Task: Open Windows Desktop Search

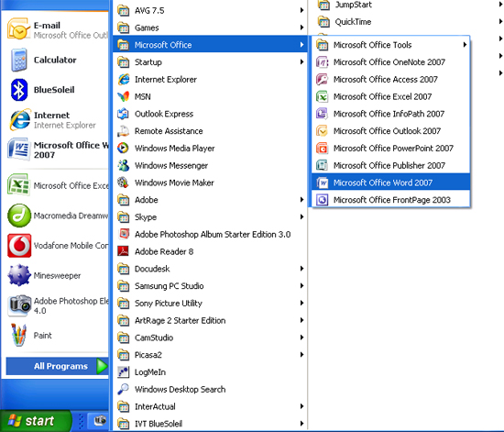Action: click(x=210, y=390)
